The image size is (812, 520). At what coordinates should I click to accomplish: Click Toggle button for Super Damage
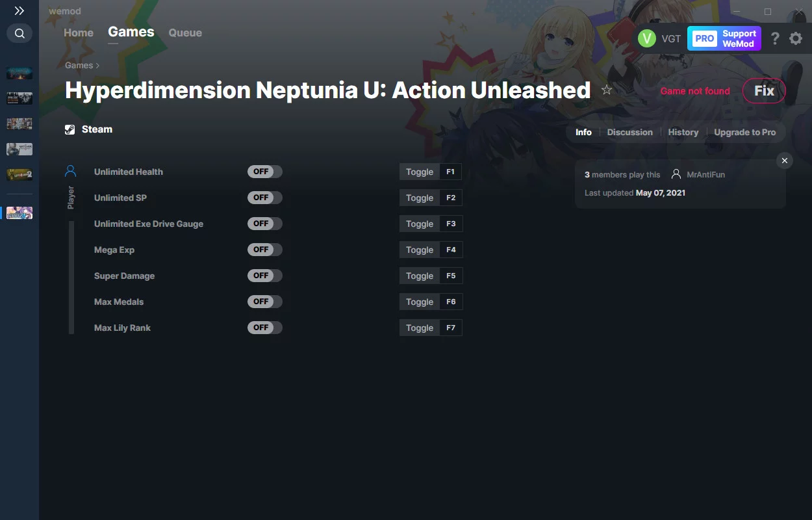pos(420,276)
